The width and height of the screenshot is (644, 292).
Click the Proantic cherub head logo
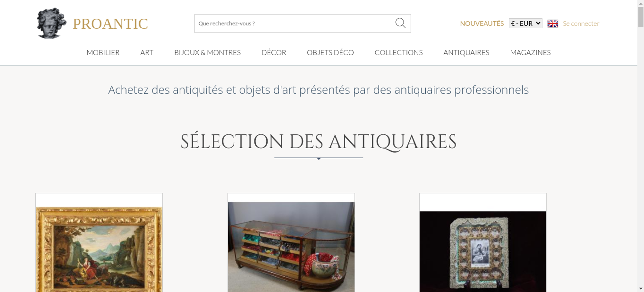click(52, 23)
